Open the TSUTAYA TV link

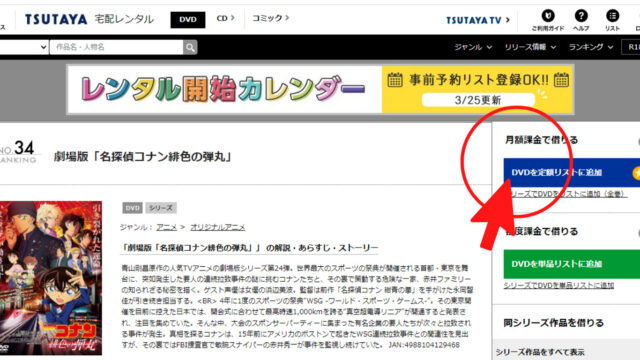click(x=478, y=20)
